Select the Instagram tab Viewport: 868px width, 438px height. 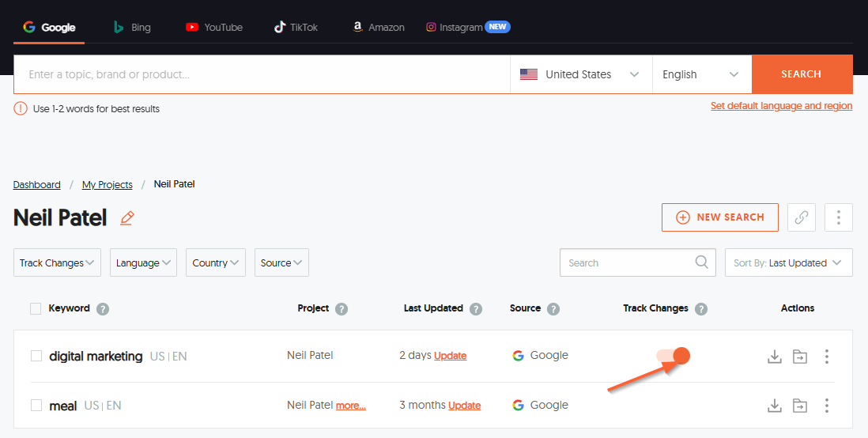tap(468, 27)
